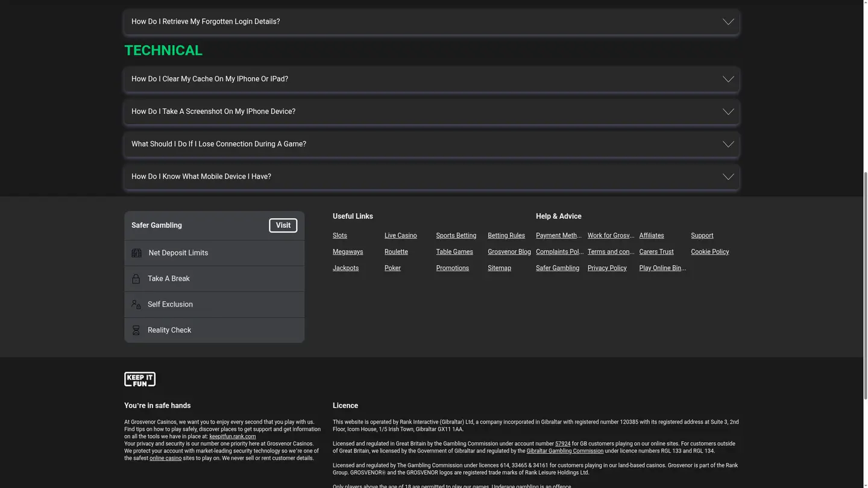Open the Cookie Policy link
This screenshot has height=488, width=868.
click(710, 252)
